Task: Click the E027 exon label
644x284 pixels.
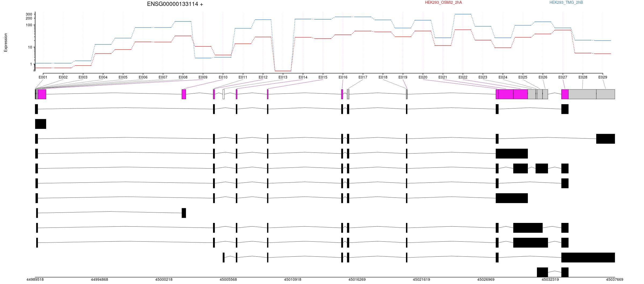Action: (563, 77)
